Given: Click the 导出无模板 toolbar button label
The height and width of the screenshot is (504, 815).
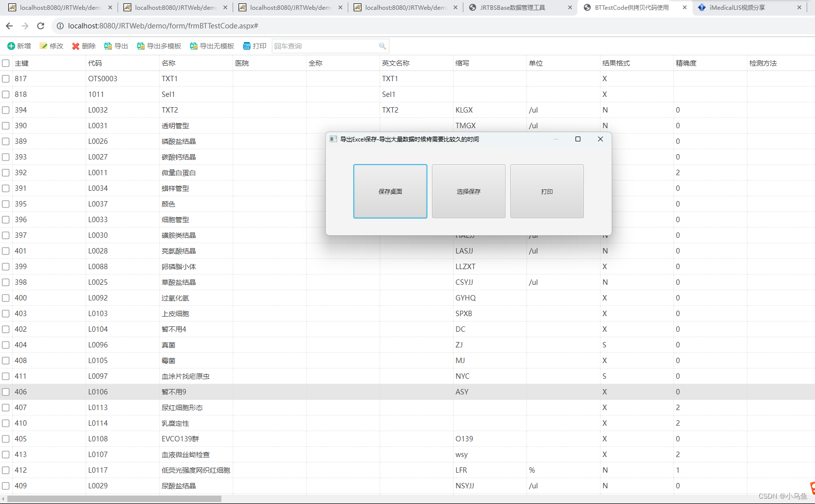Looking at the screenshot, I should (x=217, y=46).
